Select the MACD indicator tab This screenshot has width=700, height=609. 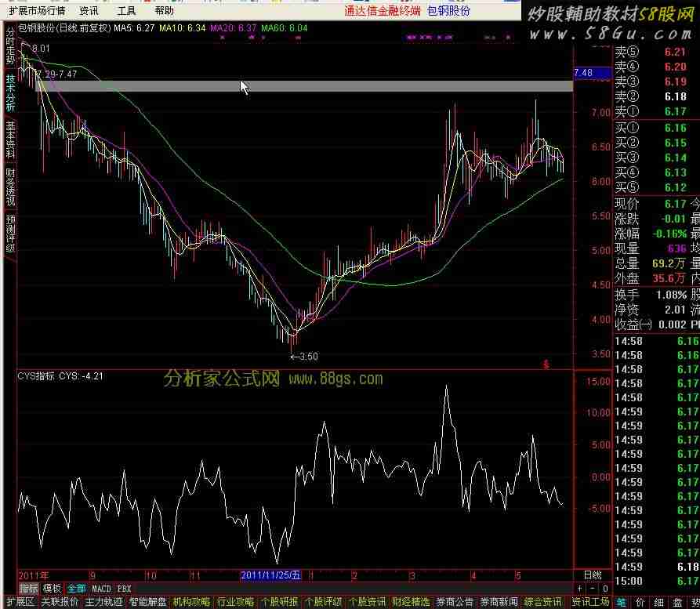(101, 588)
